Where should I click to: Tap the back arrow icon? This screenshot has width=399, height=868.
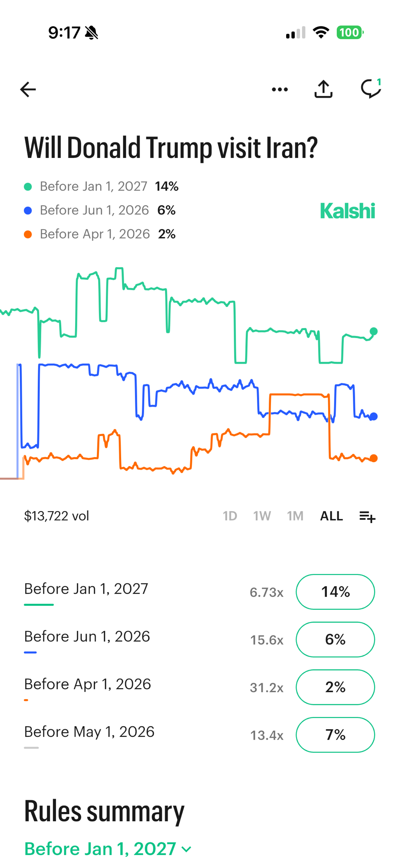[28, 89]
